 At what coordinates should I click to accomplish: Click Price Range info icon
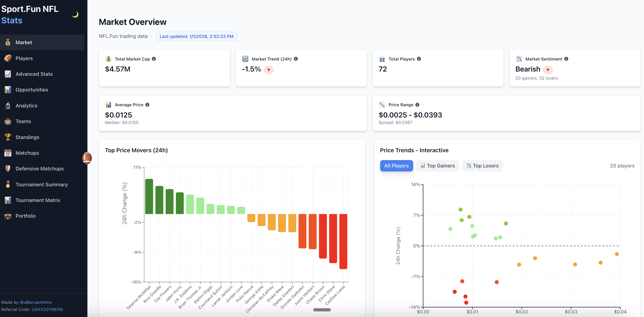[x=418, y=105]
